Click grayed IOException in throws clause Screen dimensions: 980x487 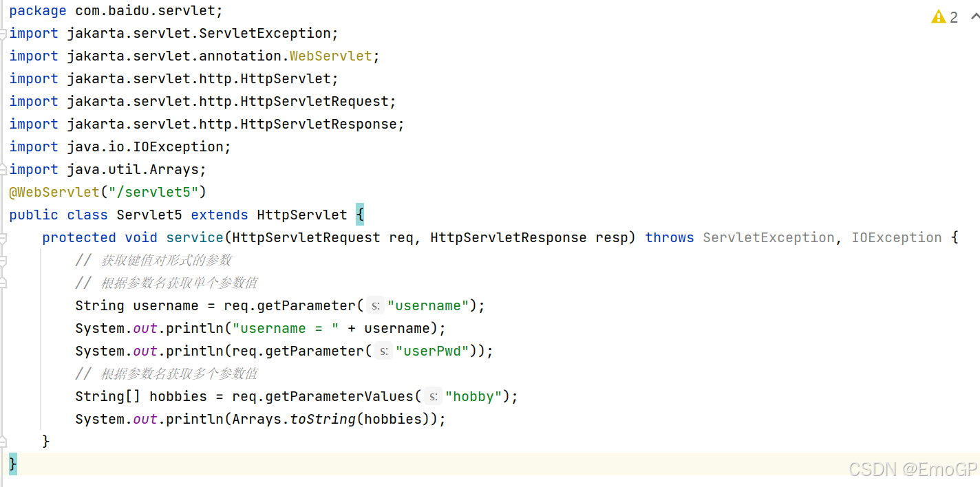click(x=897, y=237)
